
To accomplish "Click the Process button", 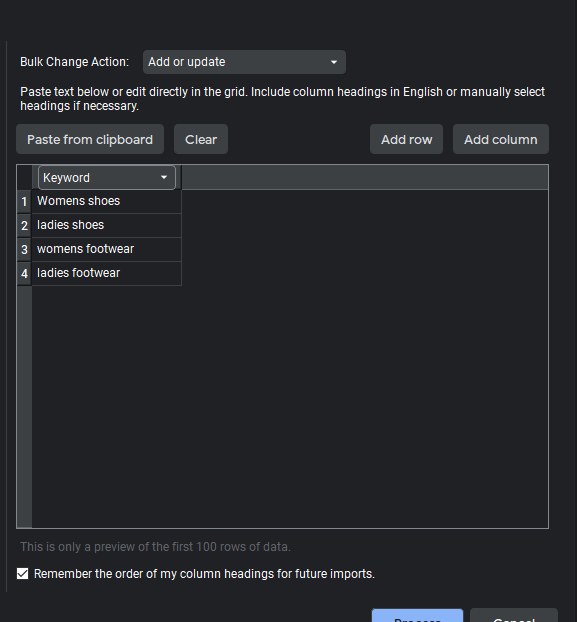I will (417, 616).
